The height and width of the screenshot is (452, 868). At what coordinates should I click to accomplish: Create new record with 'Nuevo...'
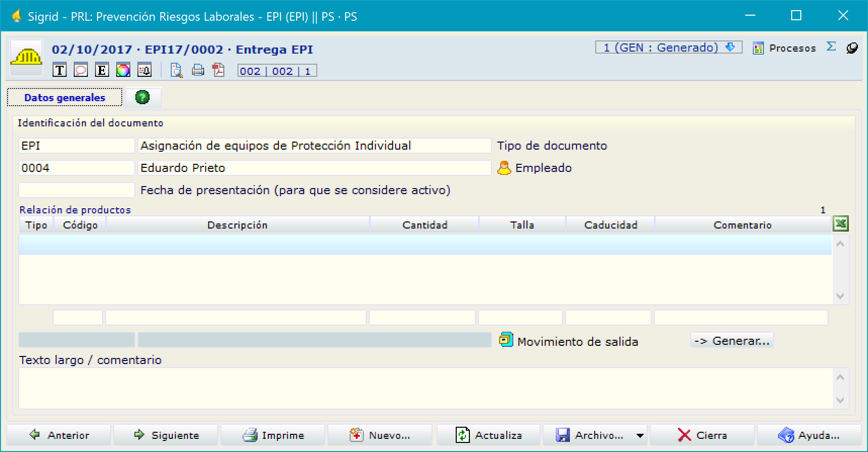(380, 435)
